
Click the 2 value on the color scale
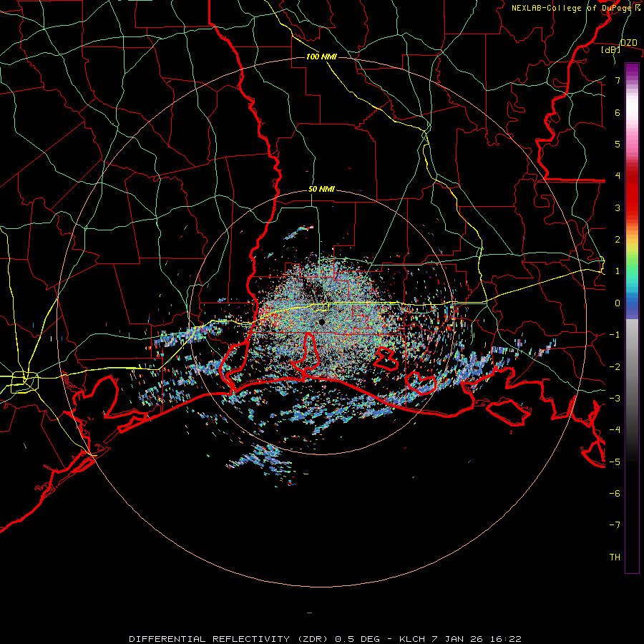coord(618,240)
